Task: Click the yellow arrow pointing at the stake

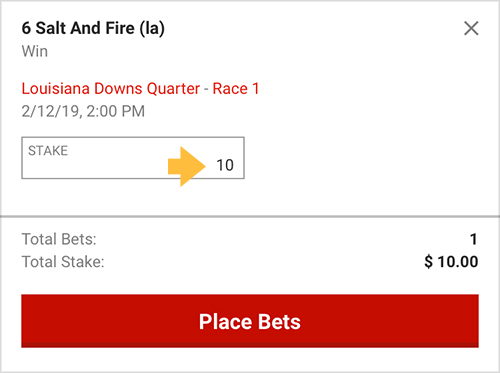Action: point(187,166)
